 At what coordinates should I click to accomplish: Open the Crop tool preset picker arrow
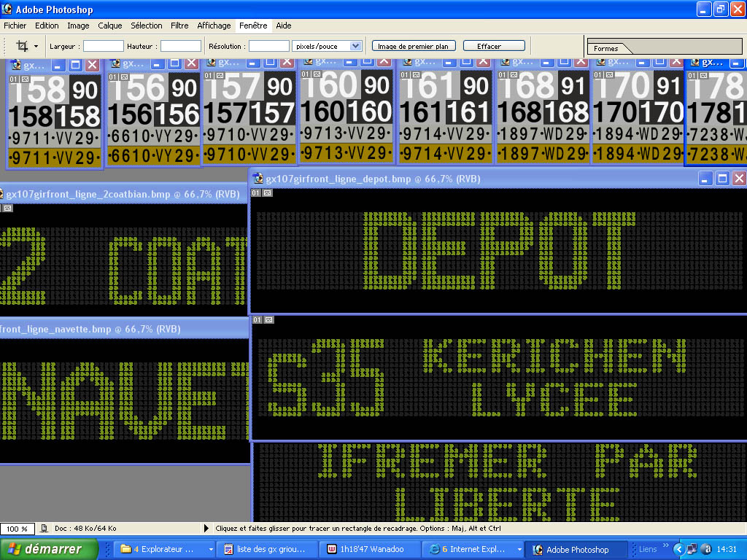coord(35,46)
